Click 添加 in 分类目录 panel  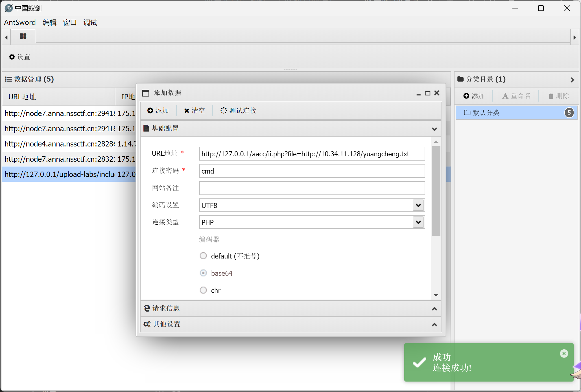point(474,96)
